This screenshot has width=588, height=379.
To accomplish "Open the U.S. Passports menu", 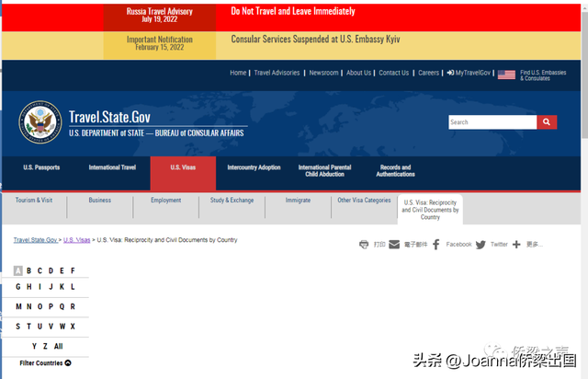I will [41, 167].
